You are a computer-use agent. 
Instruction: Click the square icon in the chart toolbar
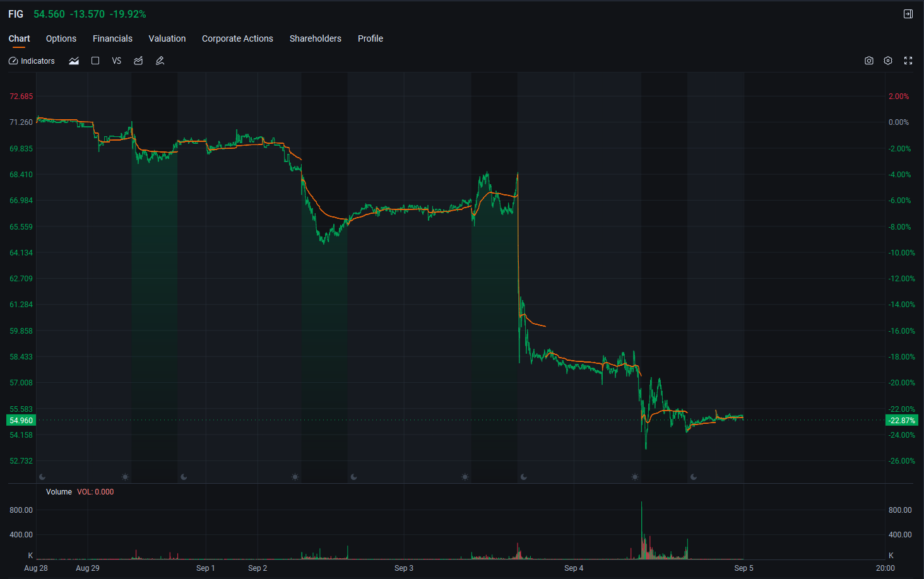coord(95,61)
